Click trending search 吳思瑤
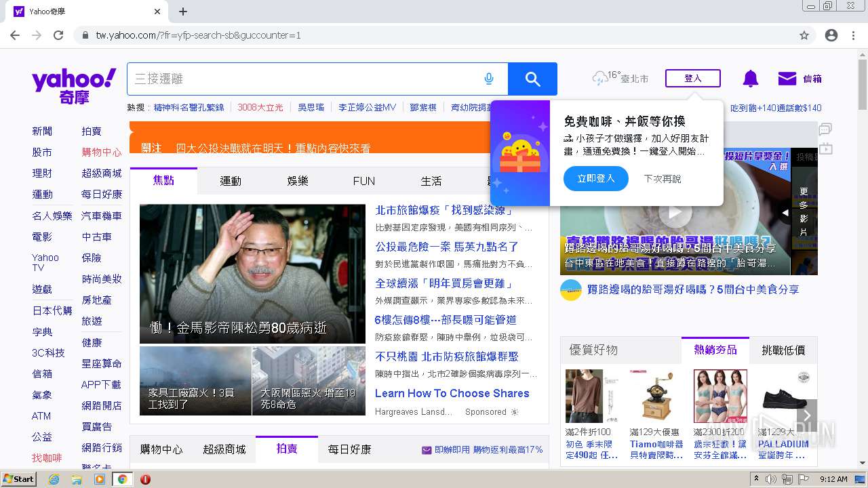Screen dimensions: 868x488 point(311,108)
